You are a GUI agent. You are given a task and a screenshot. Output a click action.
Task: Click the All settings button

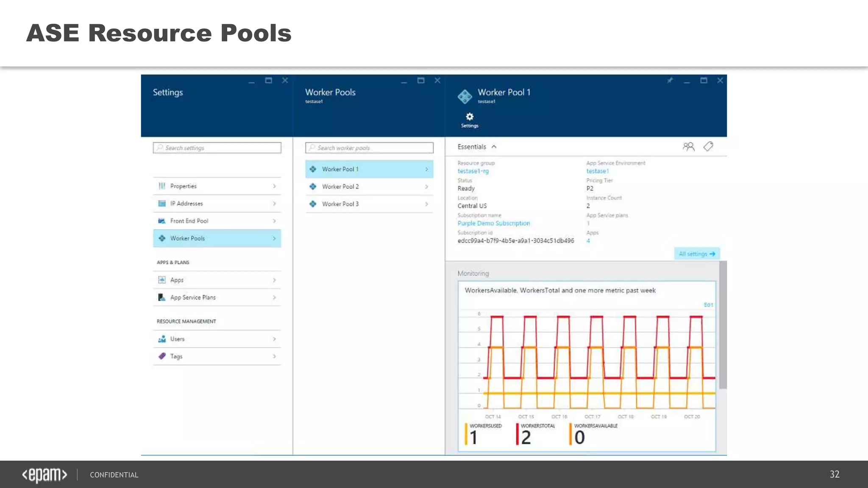pos(697,254)
